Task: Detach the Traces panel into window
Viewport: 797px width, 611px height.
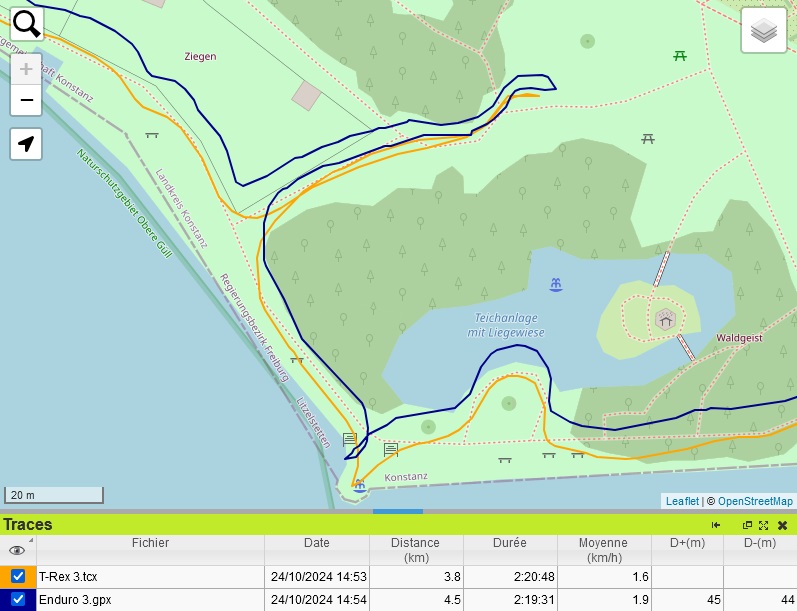Action: tap(747, 525)
